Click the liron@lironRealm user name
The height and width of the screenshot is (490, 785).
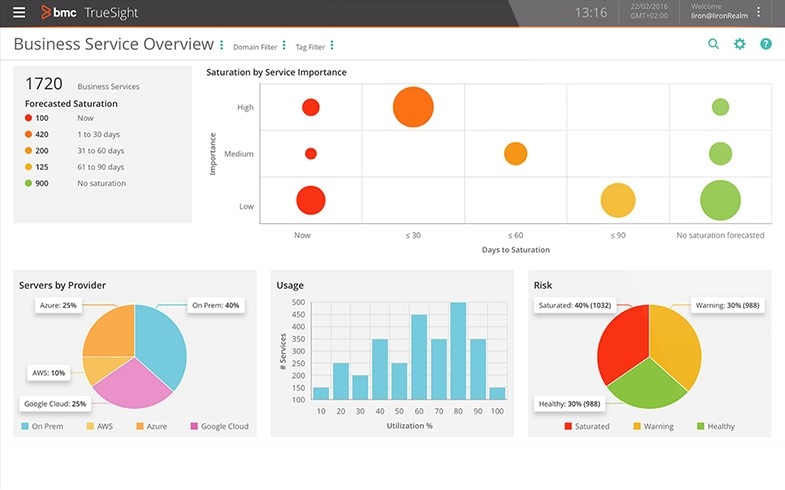[719, 16]
